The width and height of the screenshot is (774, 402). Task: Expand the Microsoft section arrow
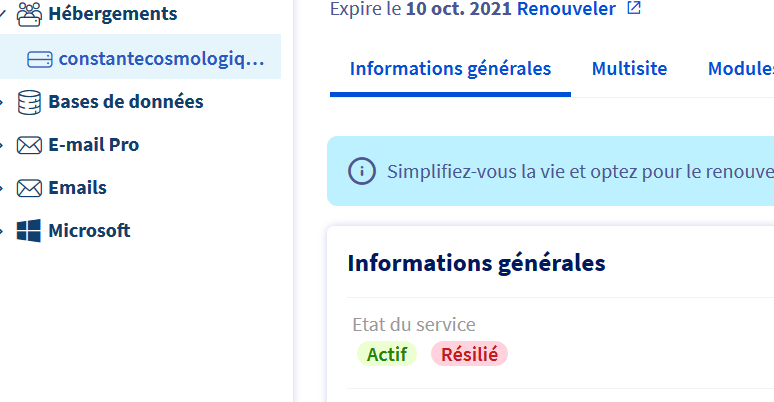(3, 231)
